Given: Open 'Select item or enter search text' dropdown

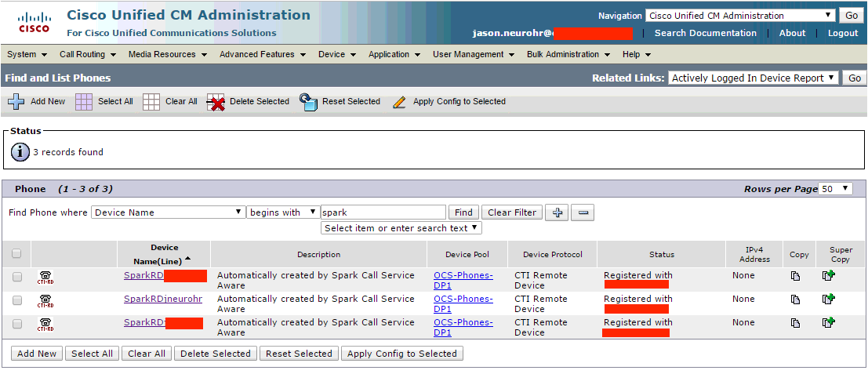Looking at the screenshot, I should point(401,228).
